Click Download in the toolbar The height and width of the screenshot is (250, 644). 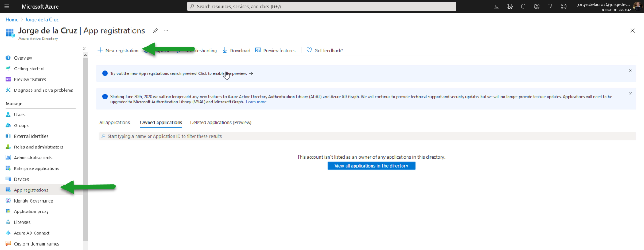(237, 50)
